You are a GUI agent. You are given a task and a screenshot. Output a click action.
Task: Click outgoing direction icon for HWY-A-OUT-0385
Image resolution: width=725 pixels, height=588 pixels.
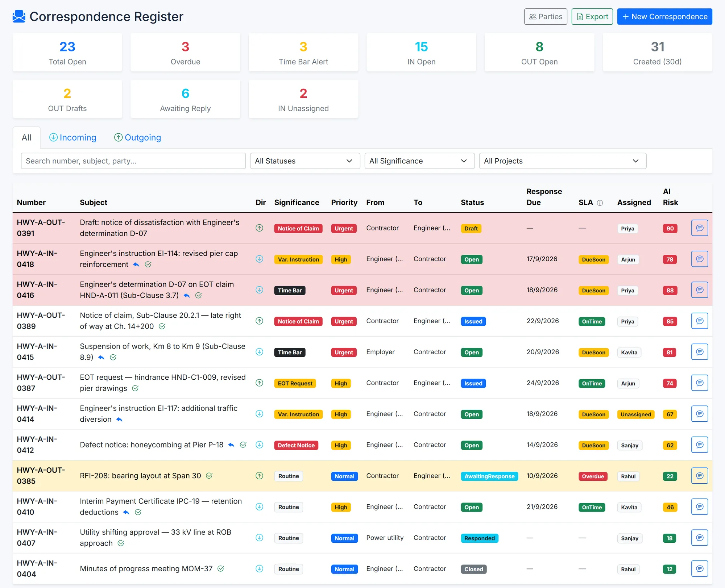pos(259,476)
